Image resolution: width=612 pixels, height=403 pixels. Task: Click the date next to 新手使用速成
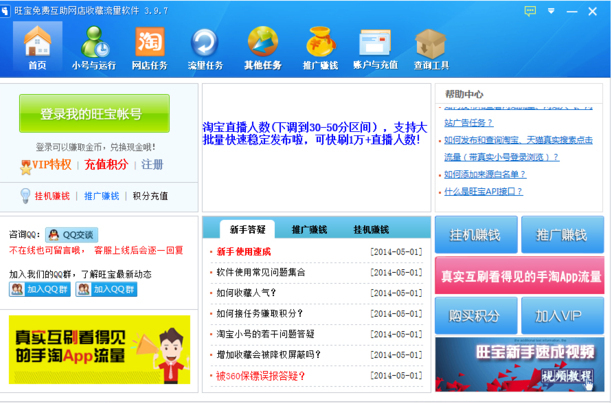click(396, 252)
